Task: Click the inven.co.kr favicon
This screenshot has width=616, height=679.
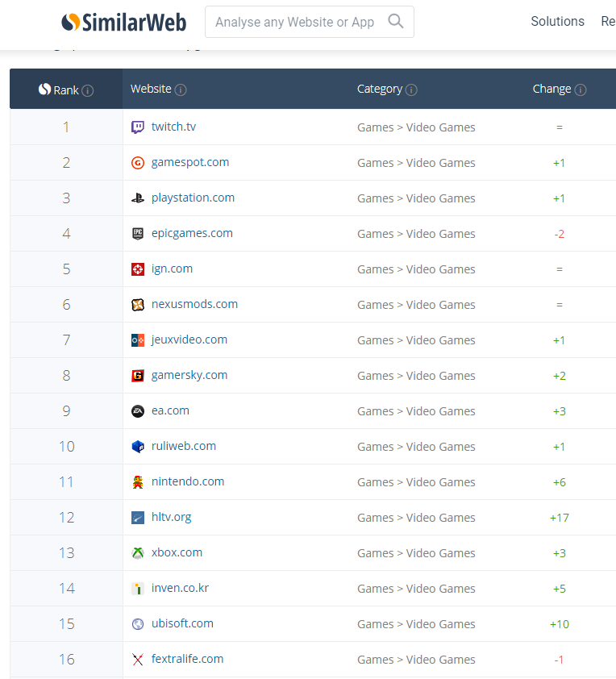Action: (x=138, y=589)
